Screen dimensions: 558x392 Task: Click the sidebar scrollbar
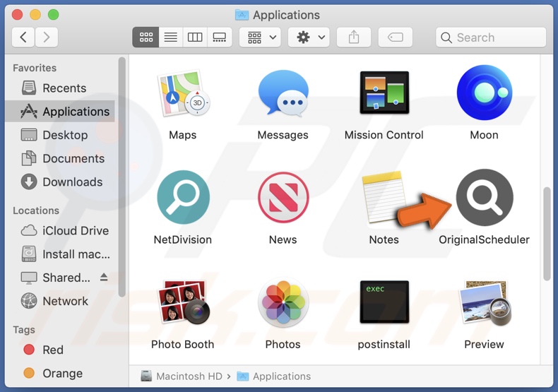[x=122, y=177]
